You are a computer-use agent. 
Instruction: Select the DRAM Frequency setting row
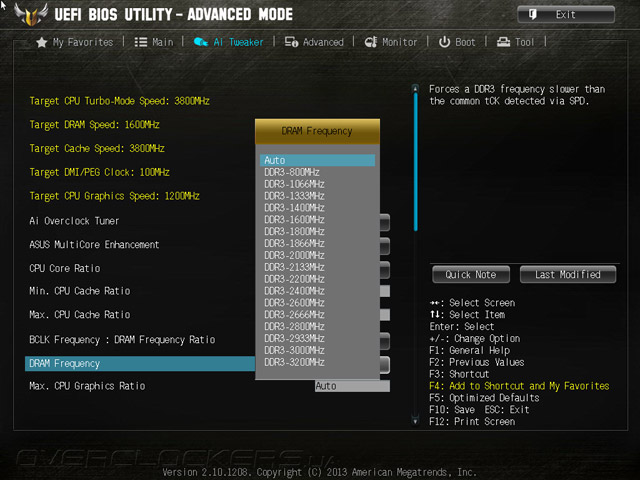tap(140, 363)
